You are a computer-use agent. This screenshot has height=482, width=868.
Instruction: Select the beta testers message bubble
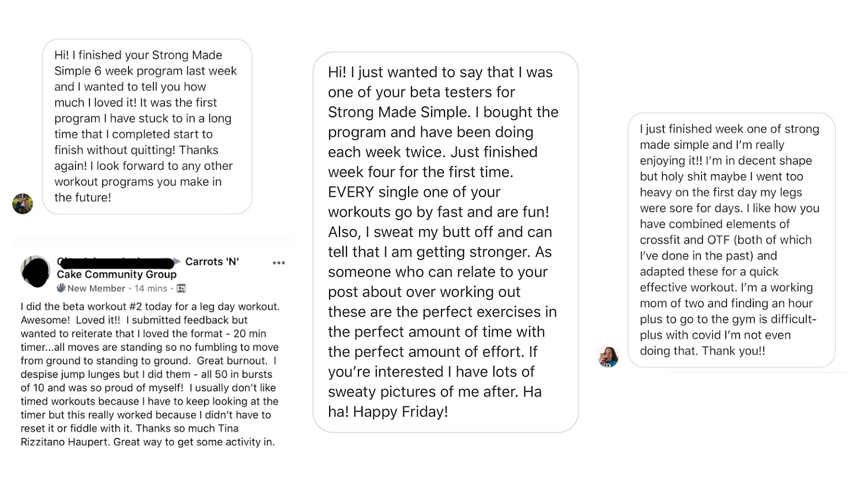click(445, 242)
